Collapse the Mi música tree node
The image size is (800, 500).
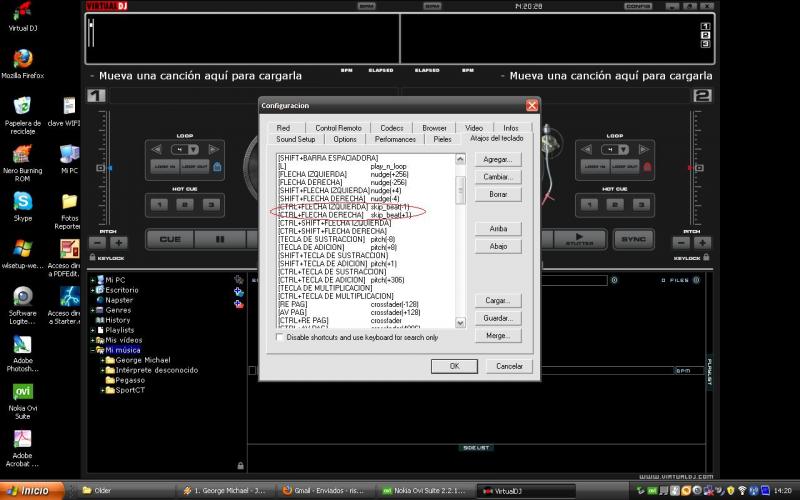click(x=93, y=350)
